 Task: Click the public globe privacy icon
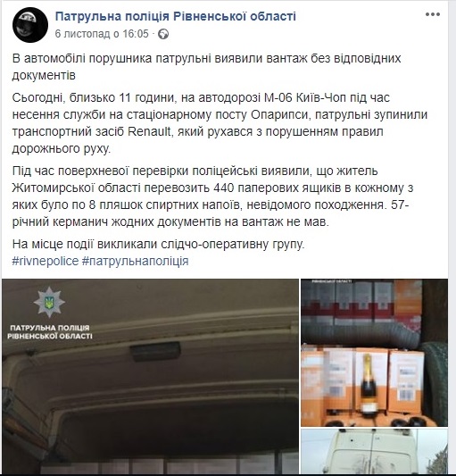click(x=163, y=34)
